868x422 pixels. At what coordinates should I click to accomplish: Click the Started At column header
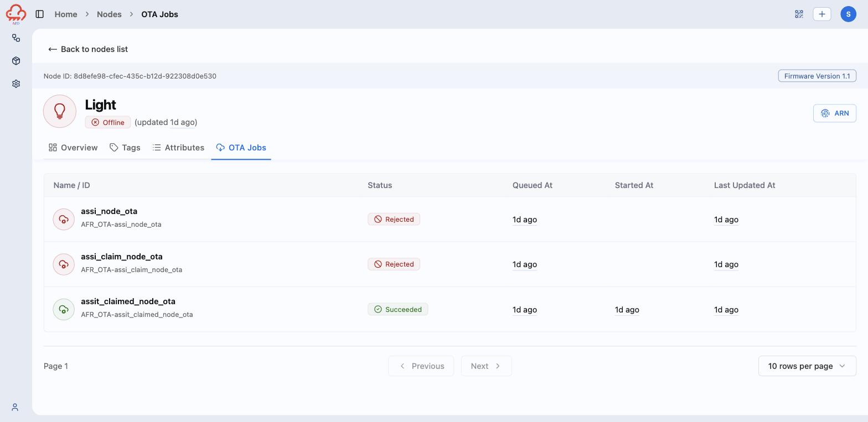point(634,185)
